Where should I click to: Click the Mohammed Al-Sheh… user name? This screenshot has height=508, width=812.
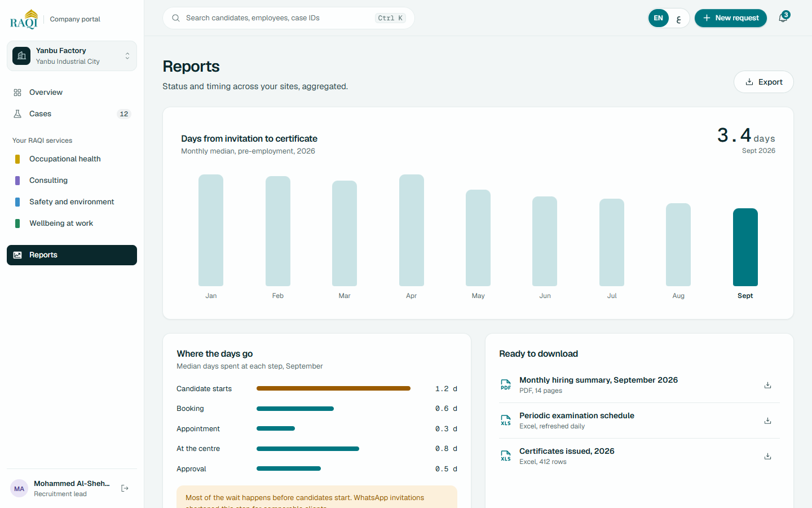(x=72, y=484)
